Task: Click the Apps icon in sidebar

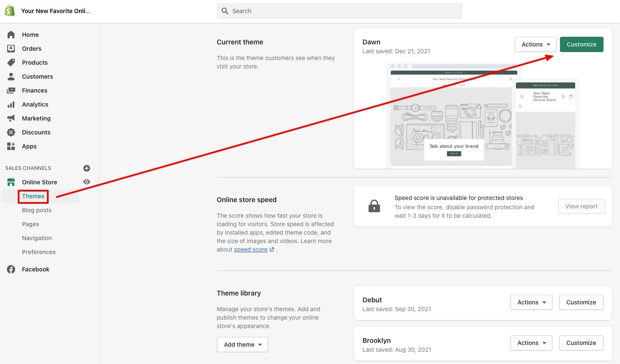Action: tap(11, 146)
